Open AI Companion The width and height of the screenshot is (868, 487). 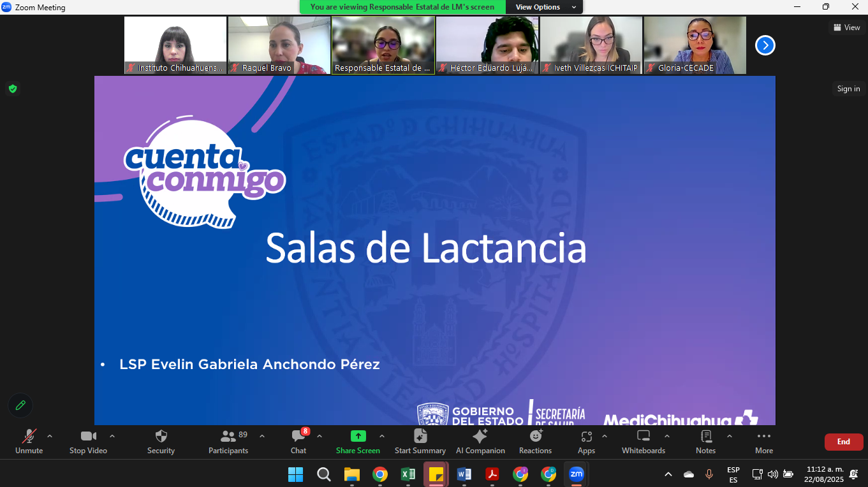click(480, 441)
